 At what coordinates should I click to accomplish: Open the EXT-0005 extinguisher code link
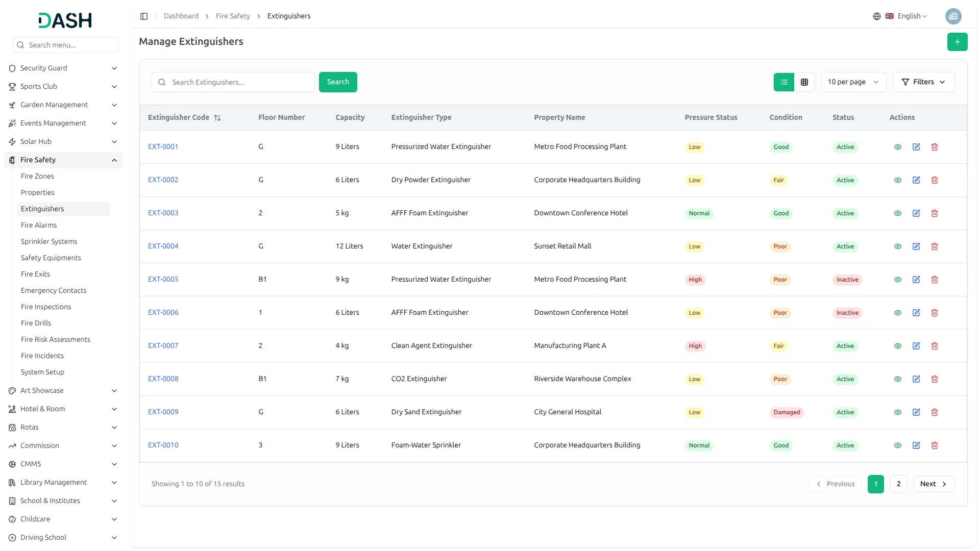163,280
